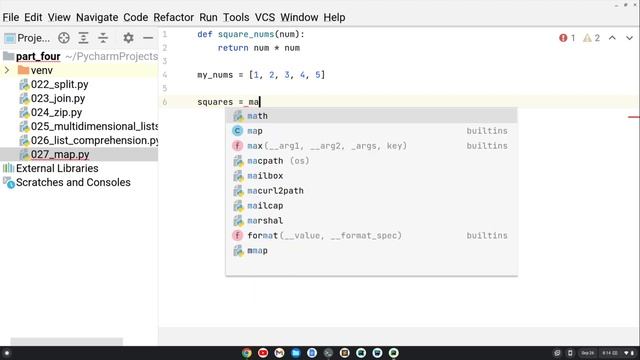Screen dimensions: 640x360
Task: Click the Expand All icon in Project panel
Action: tap(83, 38)
